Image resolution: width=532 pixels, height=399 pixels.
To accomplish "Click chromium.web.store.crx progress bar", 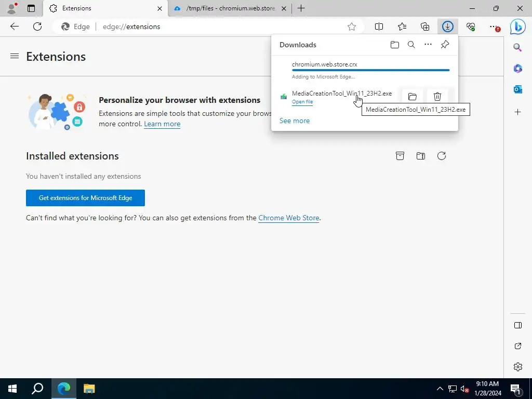I will [x=370, y=70].
